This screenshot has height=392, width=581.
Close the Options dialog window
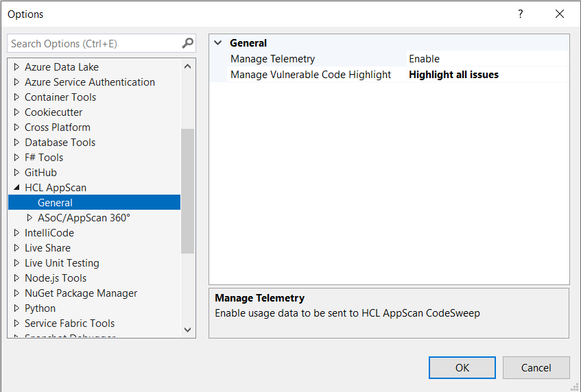560,14
